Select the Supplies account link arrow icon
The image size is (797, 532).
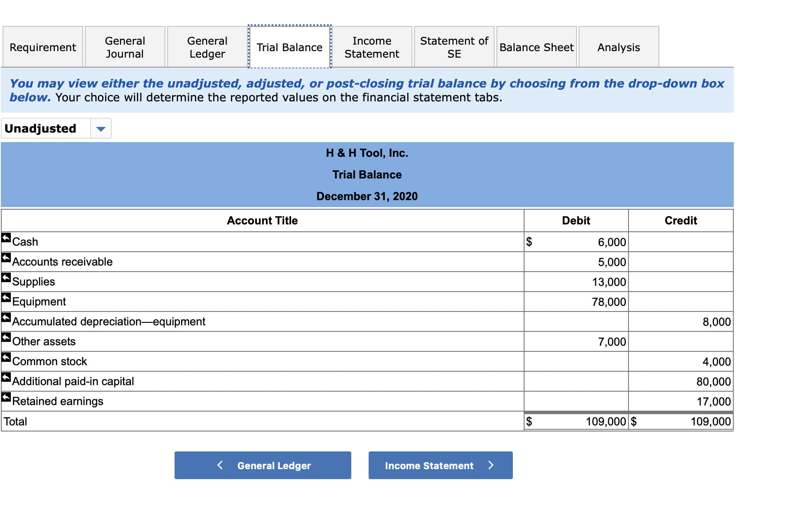point(6,277)
